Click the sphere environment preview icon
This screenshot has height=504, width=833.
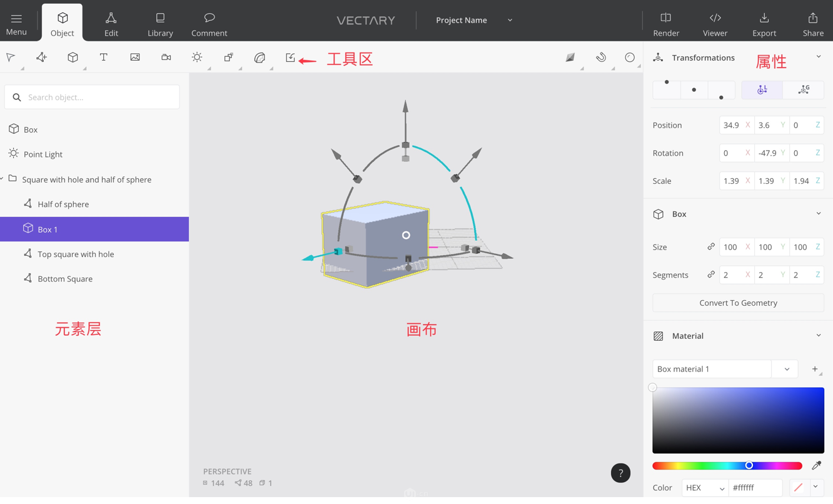click(630, 58)
